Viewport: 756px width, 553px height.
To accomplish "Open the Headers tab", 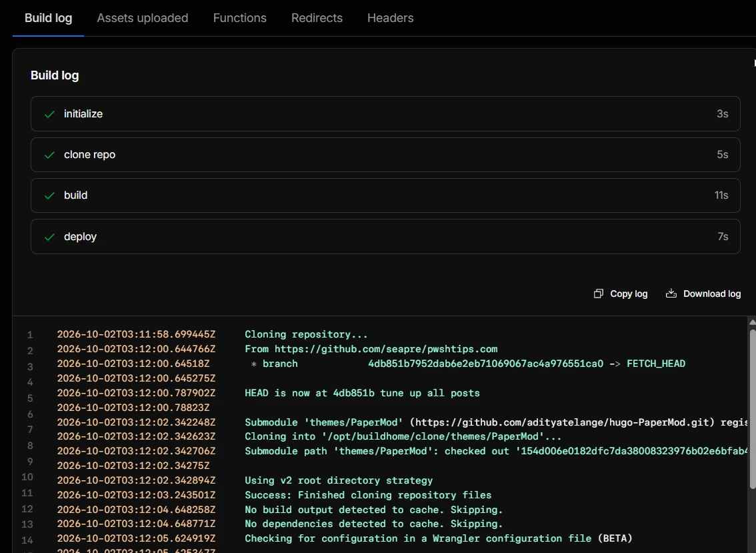I will pyautogui.click(x=390, y=18).
